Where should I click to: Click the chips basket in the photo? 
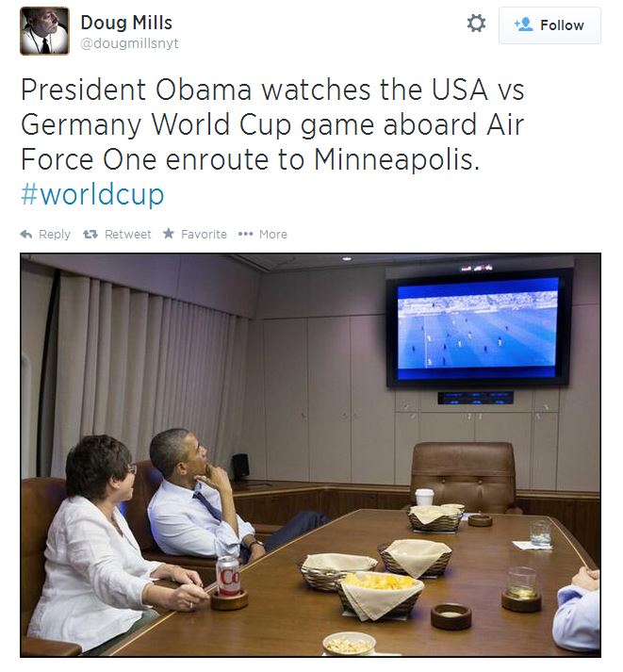click(380, 594)
